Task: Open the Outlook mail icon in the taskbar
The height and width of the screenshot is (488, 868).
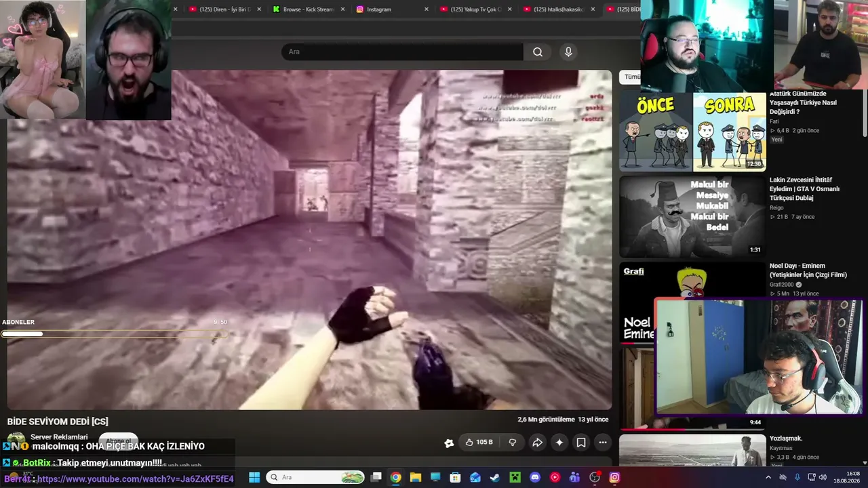Action: click(x=475, y=477)
